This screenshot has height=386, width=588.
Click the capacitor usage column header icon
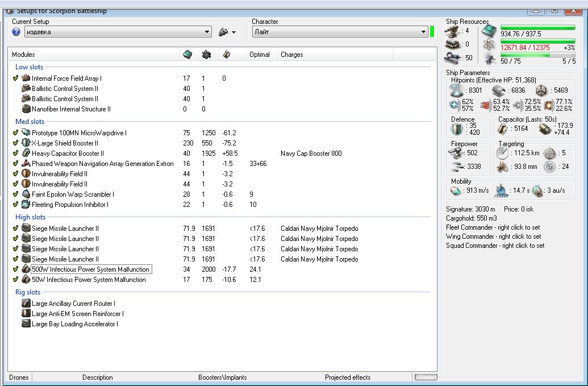click(226, 55)
